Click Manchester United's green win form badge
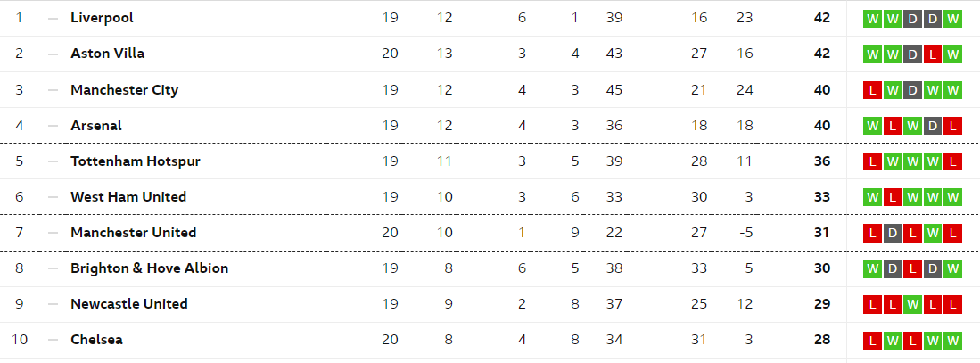980x363 pixels. click(933, 233)
